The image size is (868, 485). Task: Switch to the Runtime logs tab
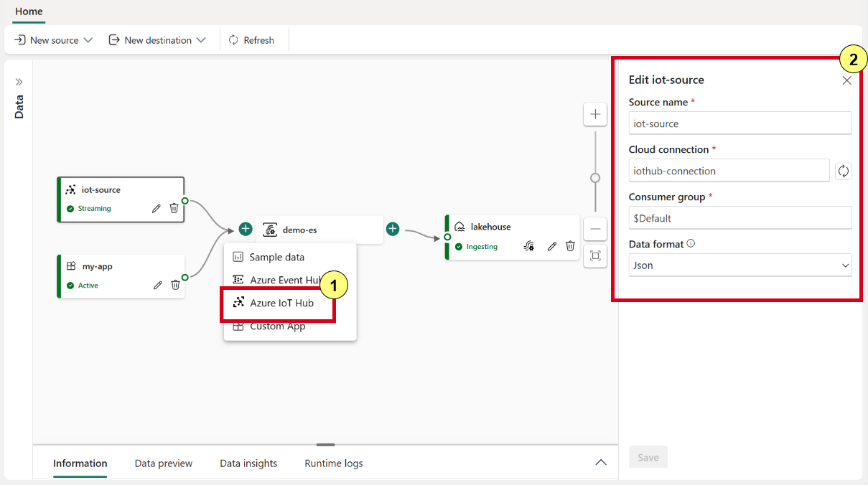point(334,463)
